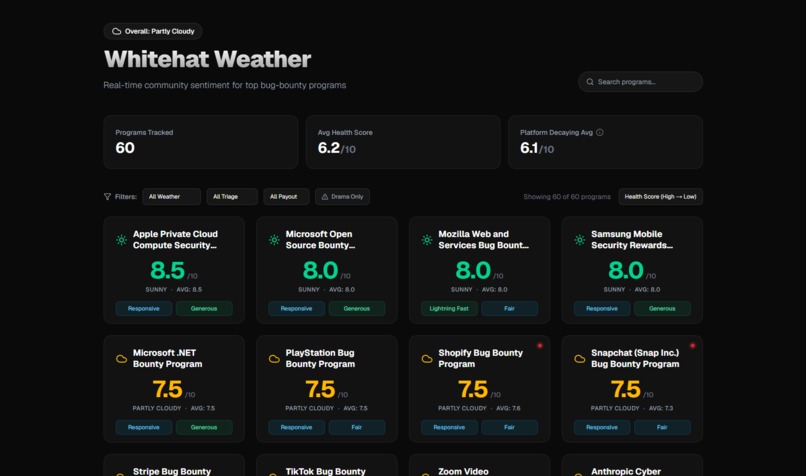Open the All Triage filter dropdown
Image resolution: width=806 pixels, height=476 pixels.
click(232, 196)
